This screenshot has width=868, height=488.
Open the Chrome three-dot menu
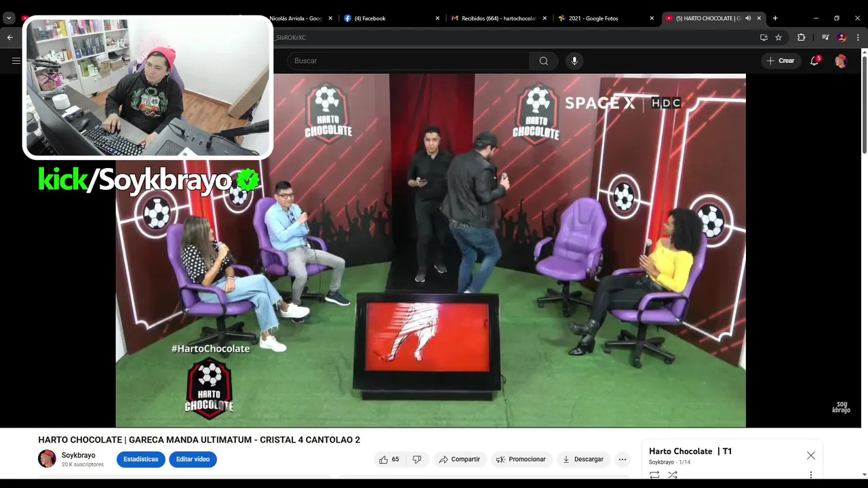point(858,37)
